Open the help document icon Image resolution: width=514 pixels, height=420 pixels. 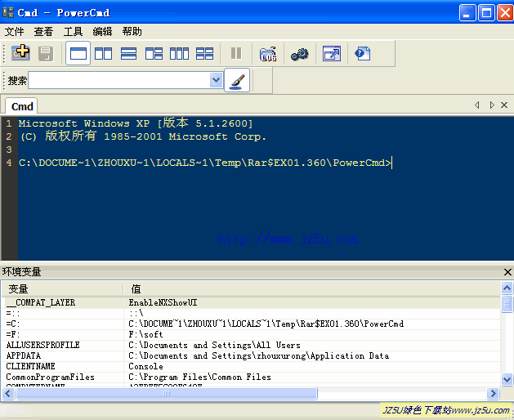click(x=363, y=53)
